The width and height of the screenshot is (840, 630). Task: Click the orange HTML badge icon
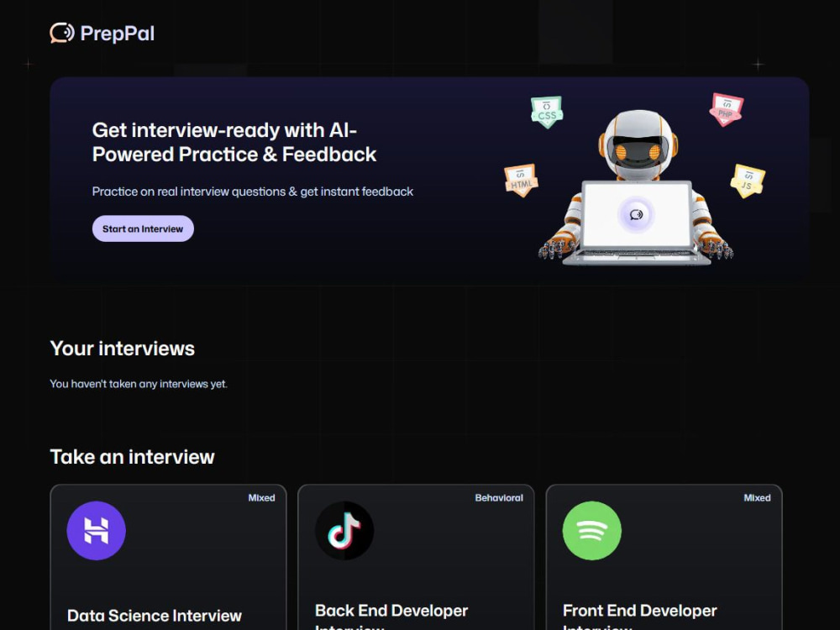(x=521, y=180)
